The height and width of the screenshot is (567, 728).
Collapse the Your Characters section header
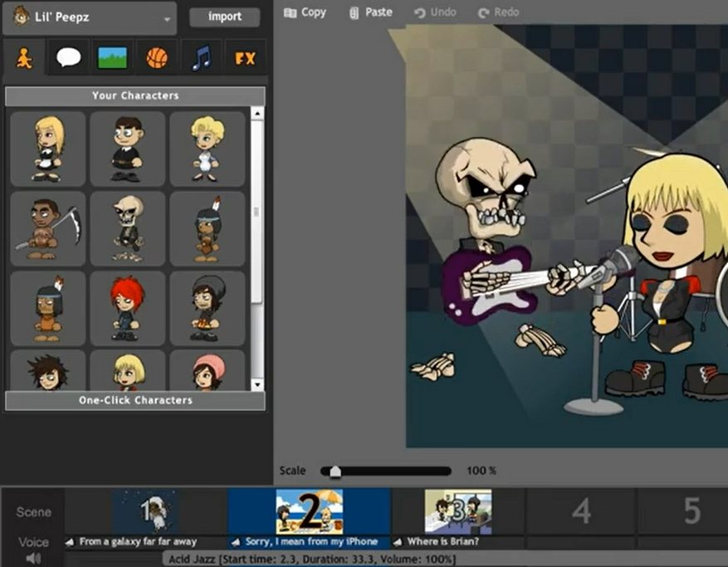[x=135, y=95]
